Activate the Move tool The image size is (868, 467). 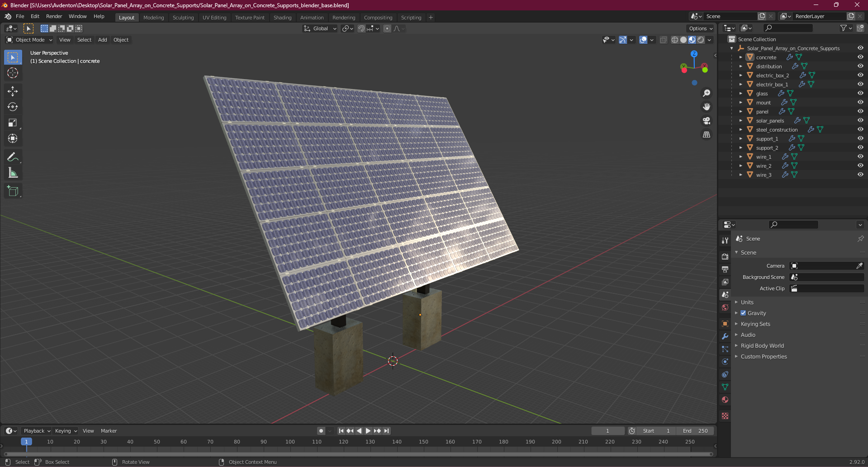(x=13, y=91)
